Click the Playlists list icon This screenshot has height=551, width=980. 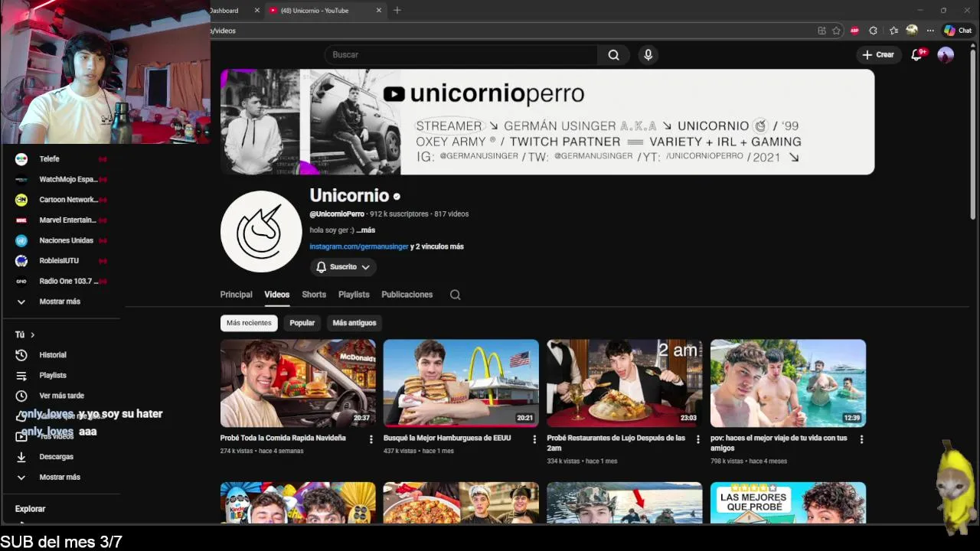pyautogui.click(x=21, y=376)
